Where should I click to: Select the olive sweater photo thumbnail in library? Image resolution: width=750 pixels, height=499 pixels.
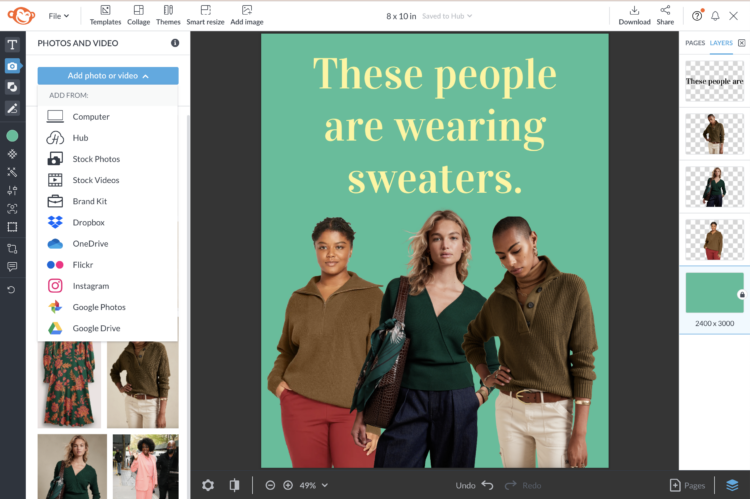coord(143,385)
